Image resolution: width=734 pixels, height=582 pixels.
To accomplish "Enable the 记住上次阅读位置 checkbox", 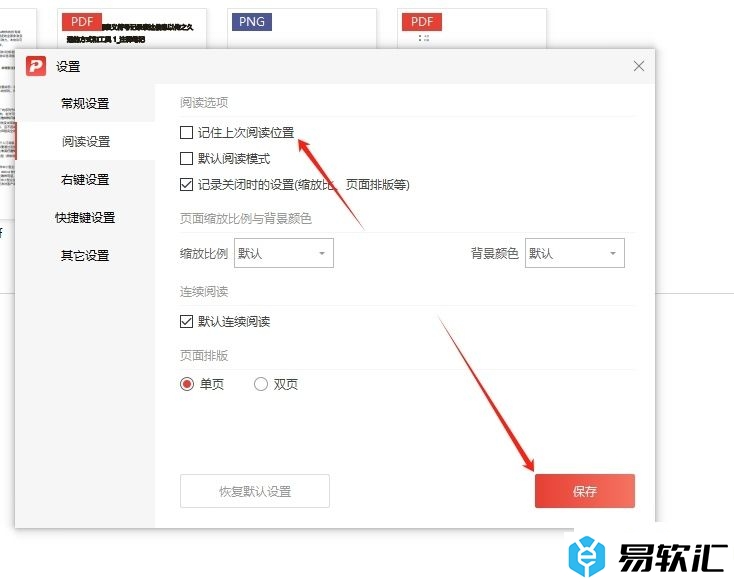I will tap(187, 132).
